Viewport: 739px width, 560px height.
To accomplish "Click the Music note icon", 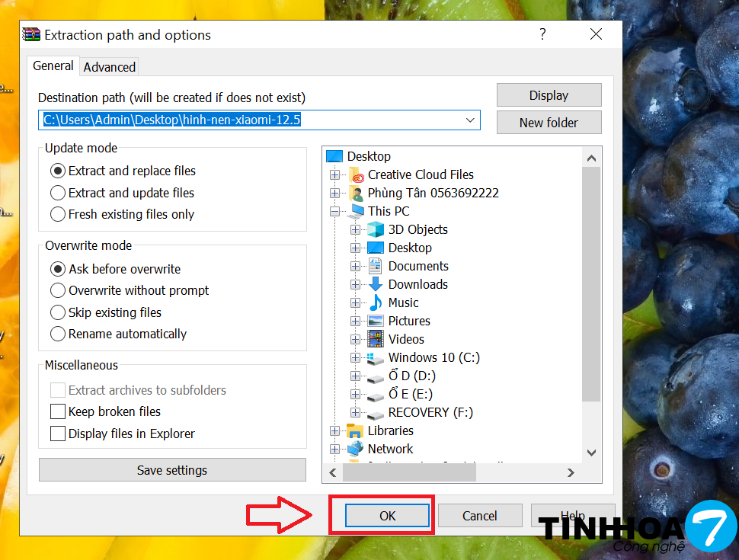I will [376, 302].
